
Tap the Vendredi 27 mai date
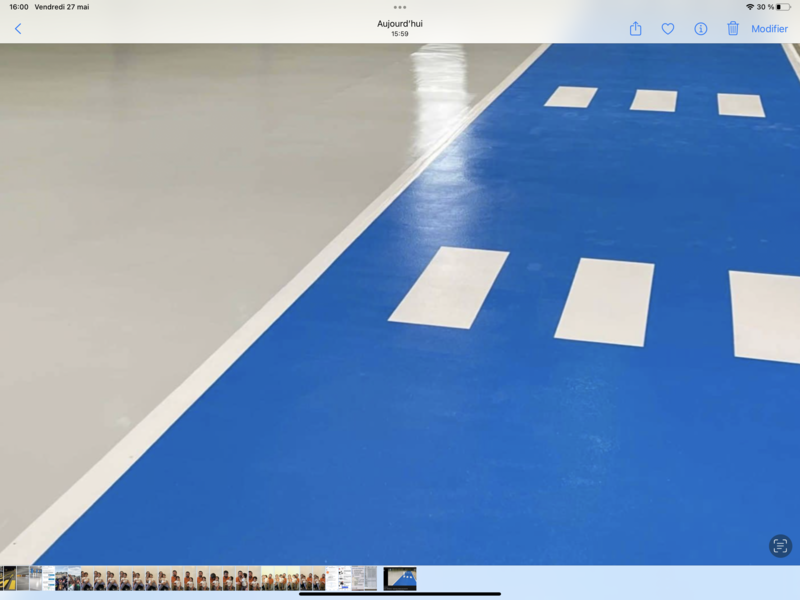(x=62, y=7)
